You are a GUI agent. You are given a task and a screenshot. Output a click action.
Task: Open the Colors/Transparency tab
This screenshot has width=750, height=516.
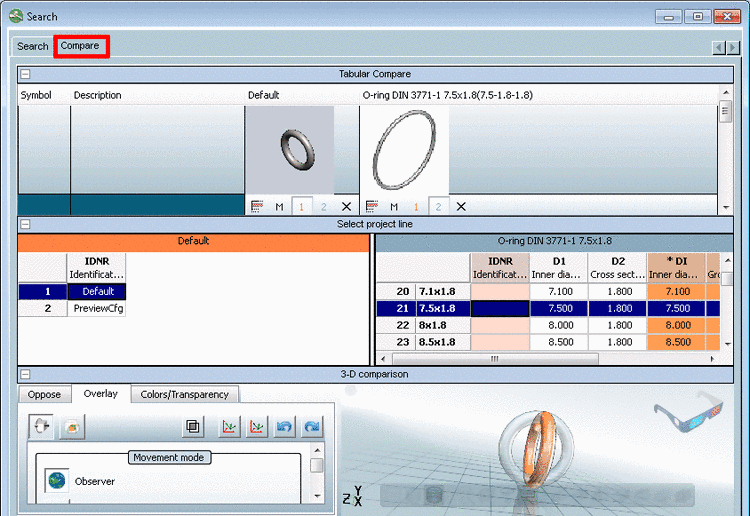185,395
